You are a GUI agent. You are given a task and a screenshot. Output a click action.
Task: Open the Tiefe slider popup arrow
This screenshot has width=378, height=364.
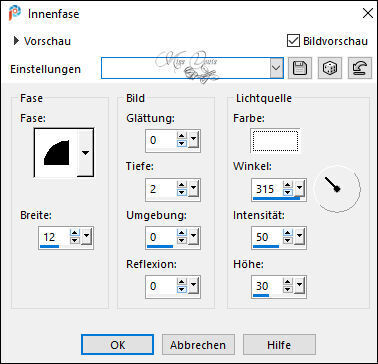click(194, 189)
